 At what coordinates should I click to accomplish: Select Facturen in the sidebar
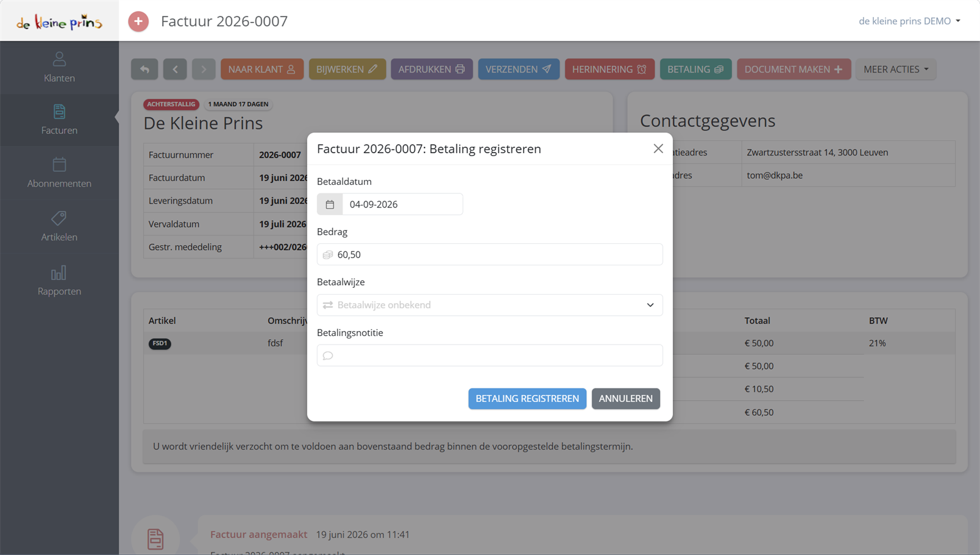(59, 120)
